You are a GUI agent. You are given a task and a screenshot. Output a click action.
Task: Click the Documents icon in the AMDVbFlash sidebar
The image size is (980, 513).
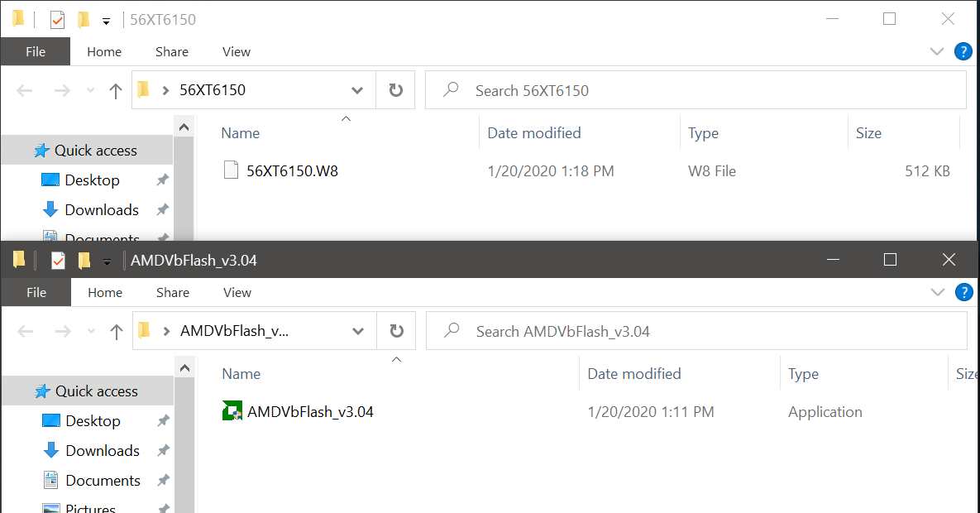click(x=50, y=480)
